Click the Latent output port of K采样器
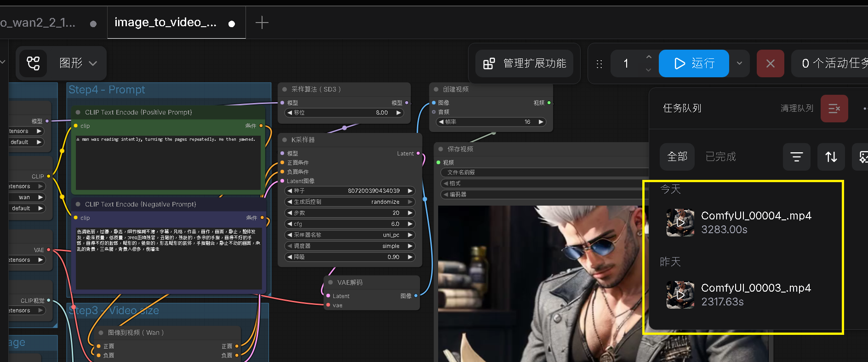868x362 pixels. tap(418, 153)
